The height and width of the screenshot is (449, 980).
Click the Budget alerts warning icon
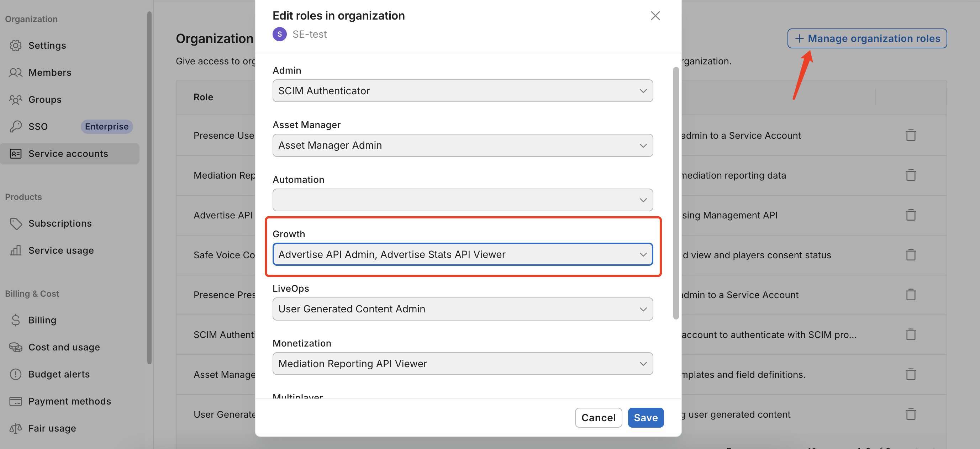coord(15,374)
